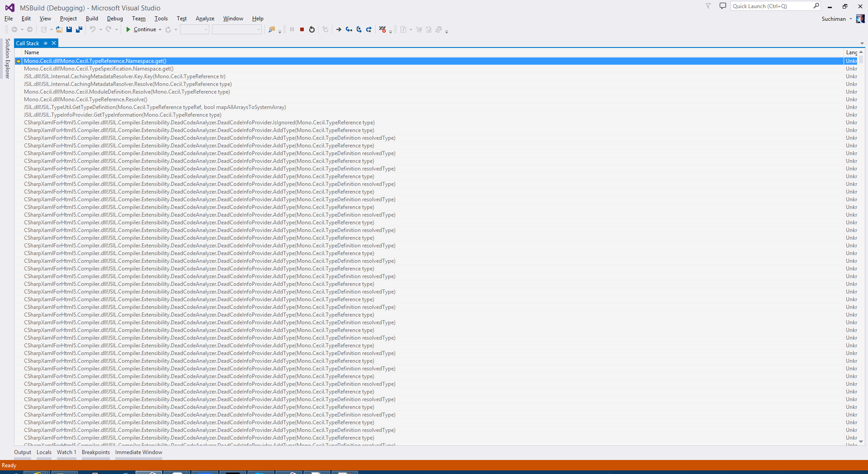The height and width of the screenshot is (474, 868).
Task: Switch to the Breakpoints tab
Action: point(96,452)
